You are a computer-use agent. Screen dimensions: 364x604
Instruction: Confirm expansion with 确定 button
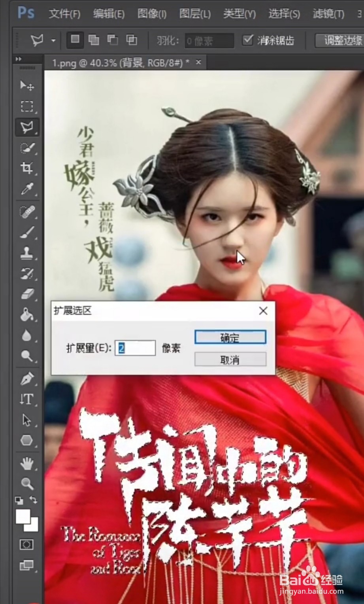click(230, 337)
